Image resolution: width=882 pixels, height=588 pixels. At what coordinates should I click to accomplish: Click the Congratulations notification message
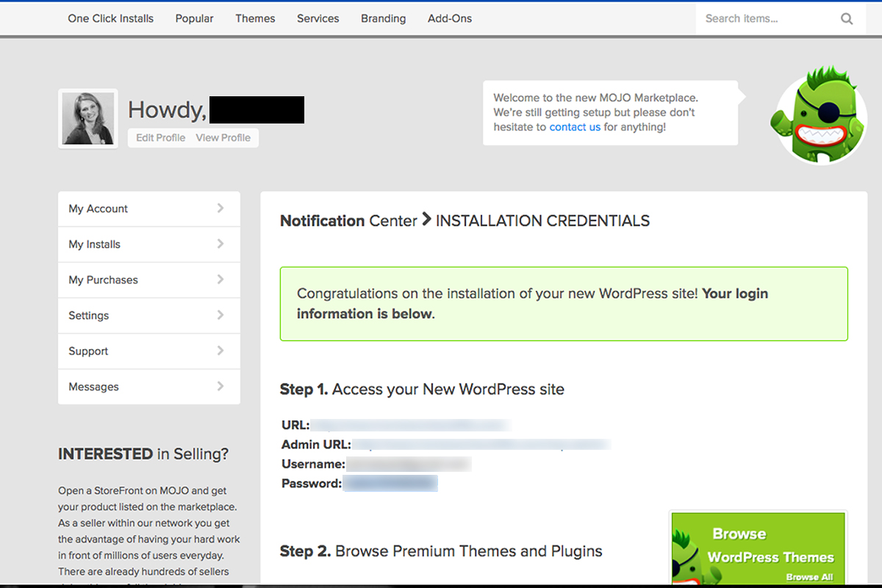click(x=564, y=304)
